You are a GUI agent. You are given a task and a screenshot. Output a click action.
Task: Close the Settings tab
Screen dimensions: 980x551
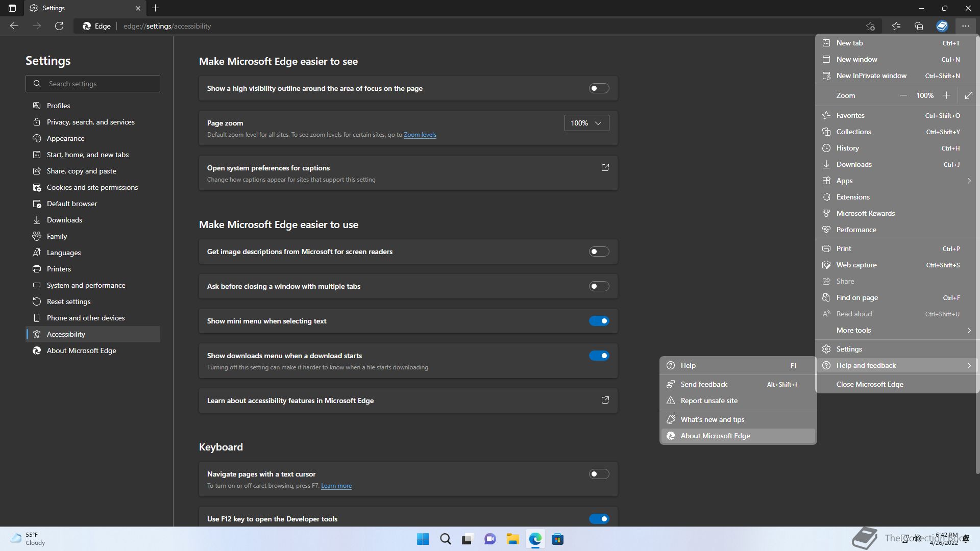coord(138,8)
